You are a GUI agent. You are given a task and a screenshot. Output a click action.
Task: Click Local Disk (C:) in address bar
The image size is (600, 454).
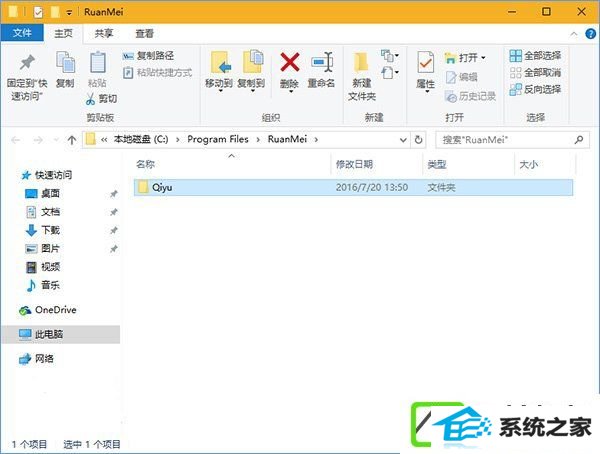coord(140,139)
